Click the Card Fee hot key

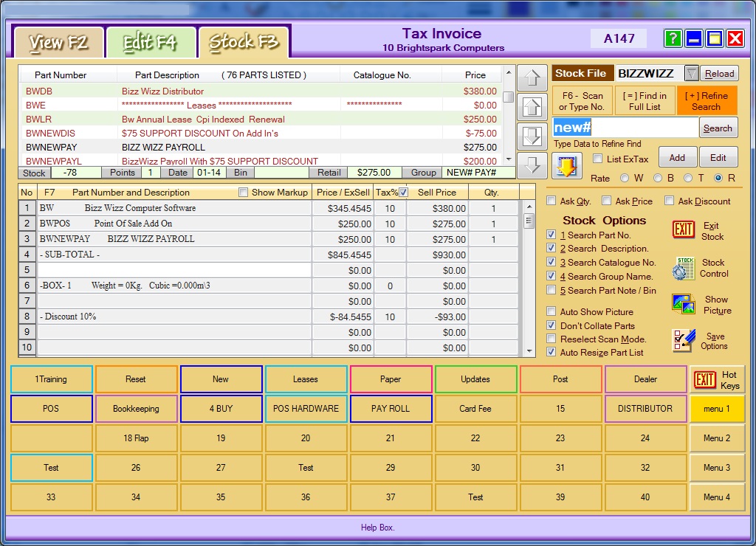pos(475,409)
